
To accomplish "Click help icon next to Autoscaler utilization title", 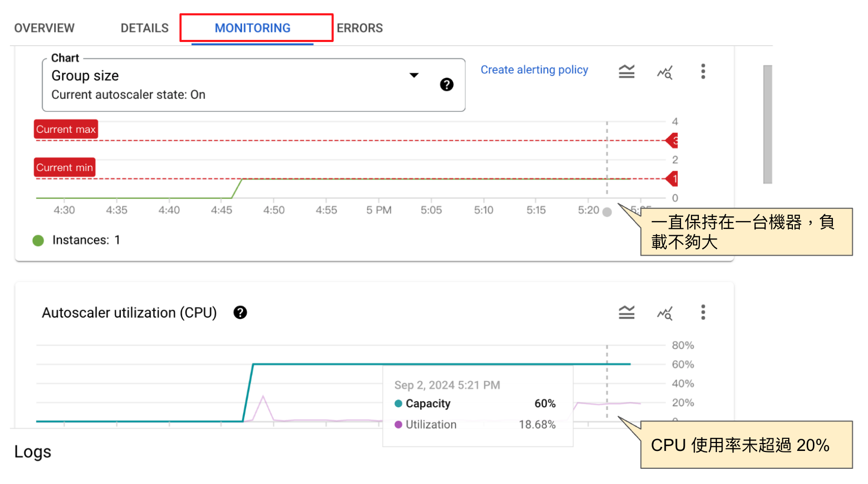I will click(240, 312).
